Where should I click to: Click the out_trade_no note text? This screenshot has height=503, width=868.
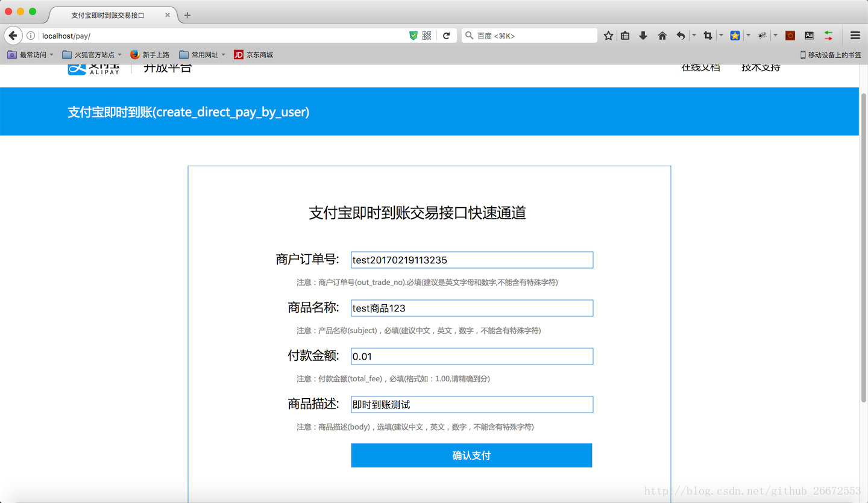point(427,283)
